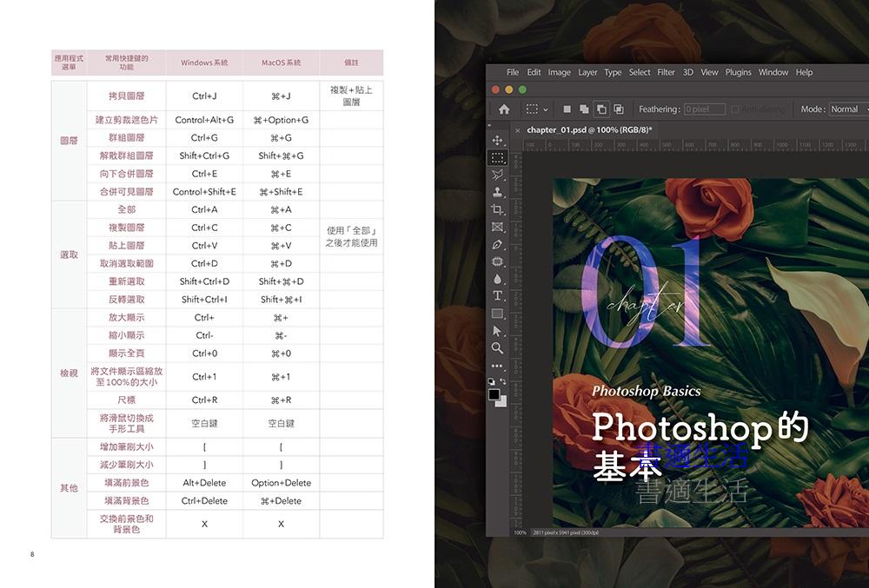The image size is (869, 588).
Task: Select the Crop tool
Action: pos(497,209)
